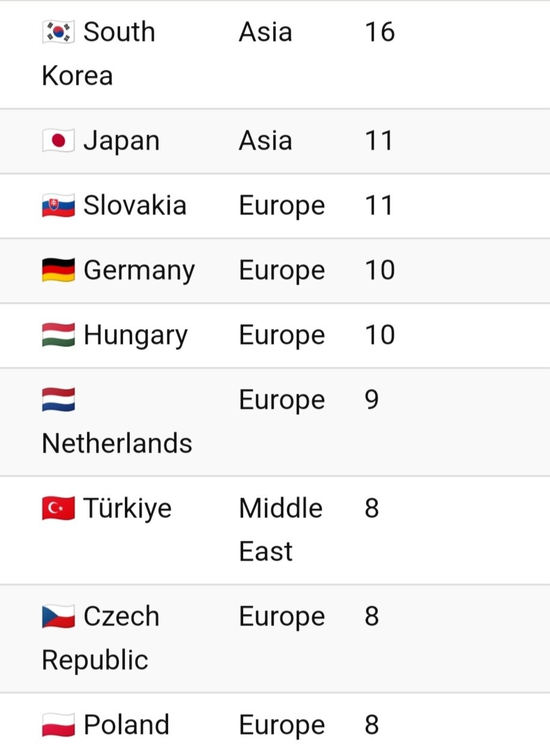The image size is (550, 756).
Task: Select the Germany country name
Action: click(x=139, y=271)
